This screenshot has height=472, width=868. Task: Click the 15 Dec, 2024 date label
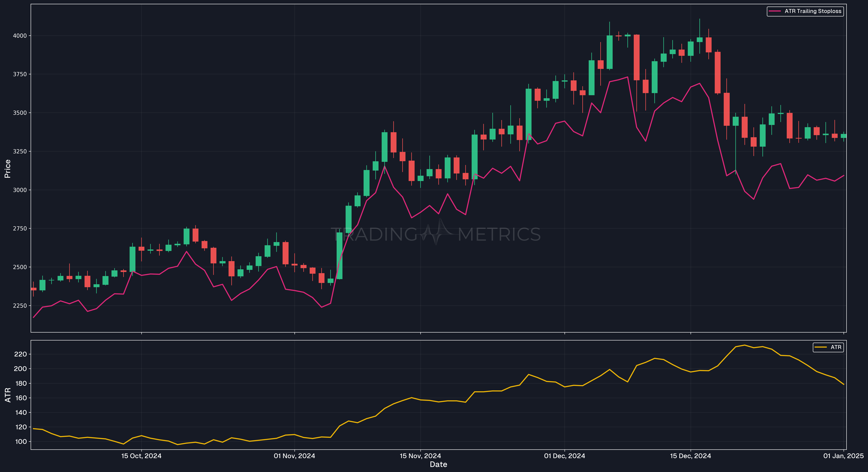click(690, 456)
